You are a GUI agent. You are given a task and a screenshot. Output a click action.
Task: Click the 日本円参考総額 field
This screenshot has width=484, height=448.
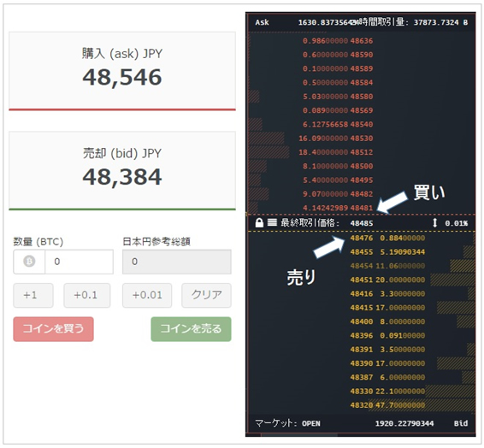point(176,262)
